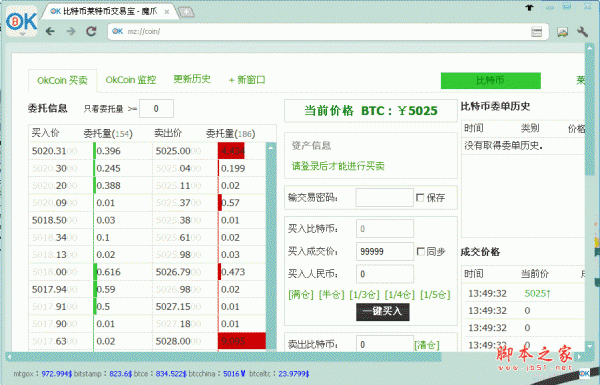The image size is (600, 385).
Task: Click the [1/5仓] link
Action: [435, 295]
